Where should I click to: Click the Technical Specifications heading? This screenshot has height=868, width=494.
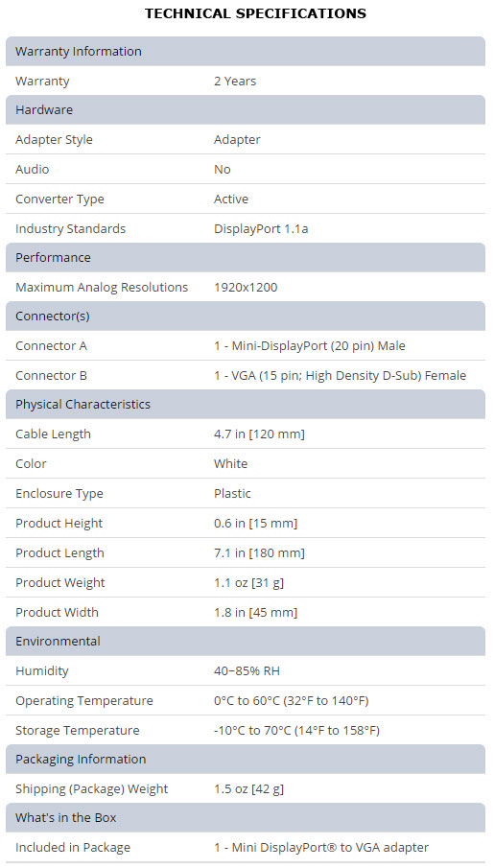click(x=255, y=13)
